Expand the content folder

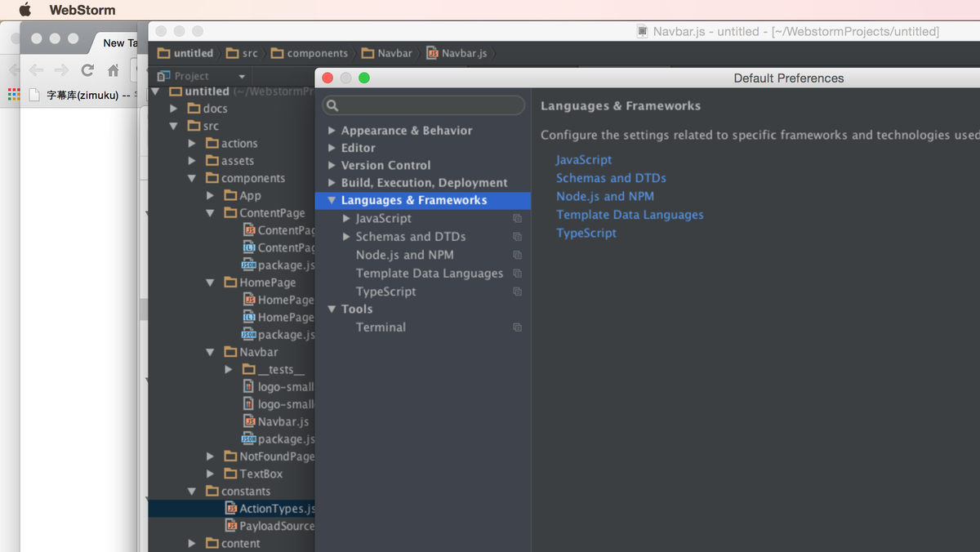click(x=193, y=544)
